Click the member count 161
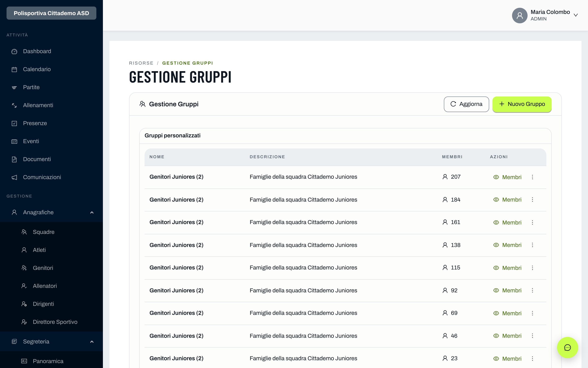This screenshot has width=588, height=368. click(455, 222)
